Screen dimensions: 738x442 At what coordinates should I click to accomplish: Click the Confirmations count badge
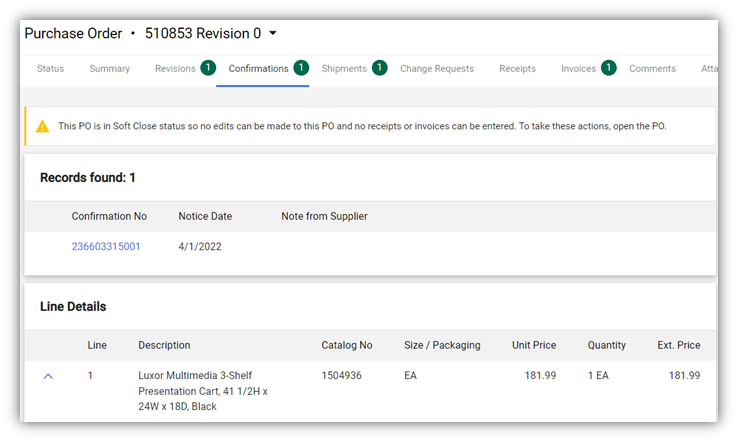pyautogui.click(x=301, y=68)
